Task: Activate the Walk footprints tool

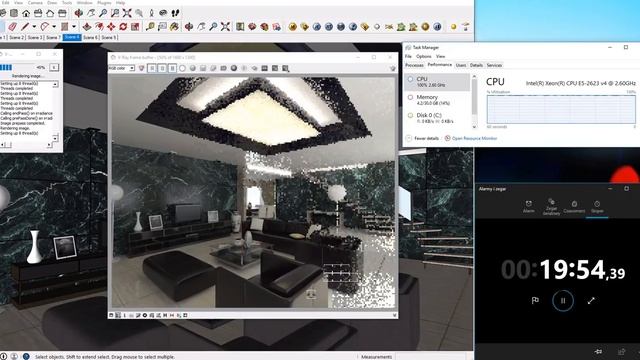Action: click(176, 13)
